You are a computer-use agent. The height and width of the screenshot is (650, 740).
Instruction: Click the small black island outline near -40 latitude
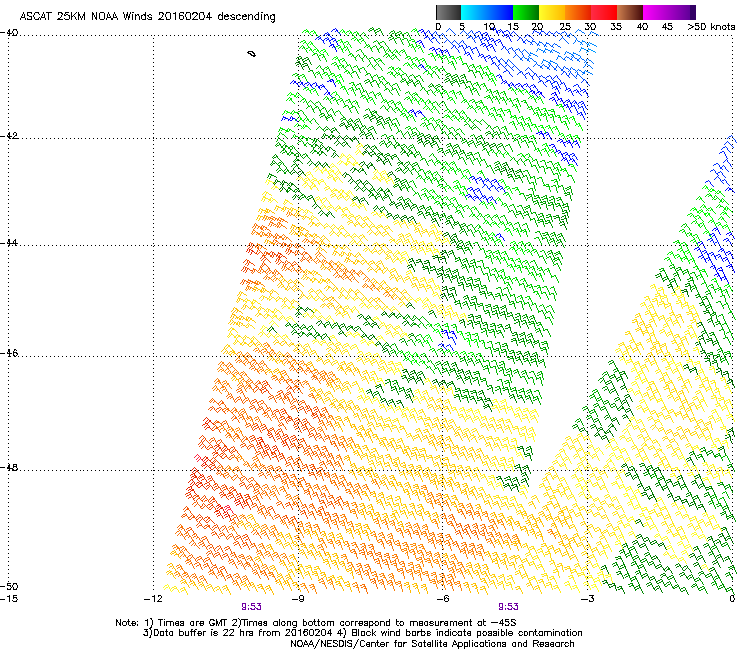[252, 54]
